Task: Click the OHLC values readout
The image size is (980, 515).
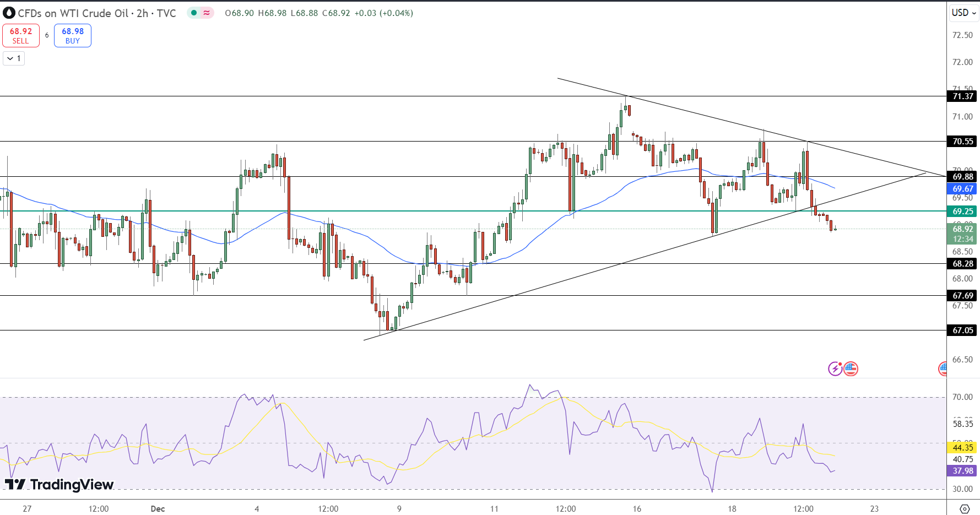Action: 319,13
